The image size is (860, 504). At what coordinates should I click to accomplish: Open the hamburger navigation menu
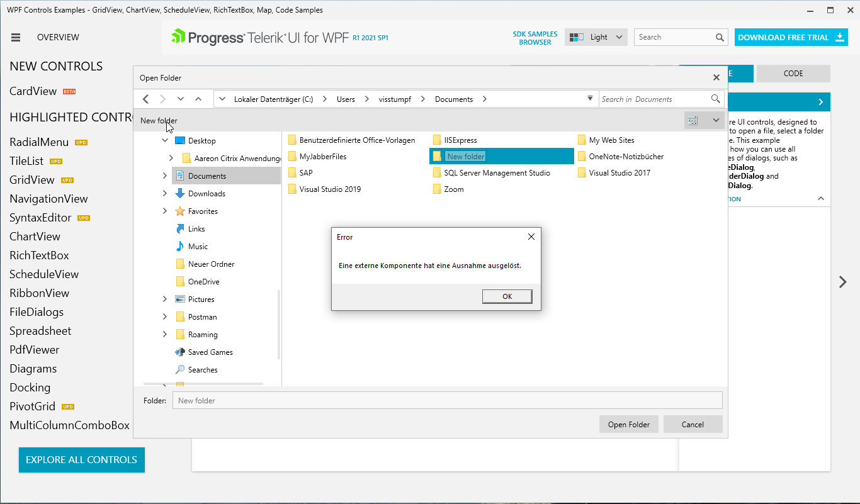(16, 38)
